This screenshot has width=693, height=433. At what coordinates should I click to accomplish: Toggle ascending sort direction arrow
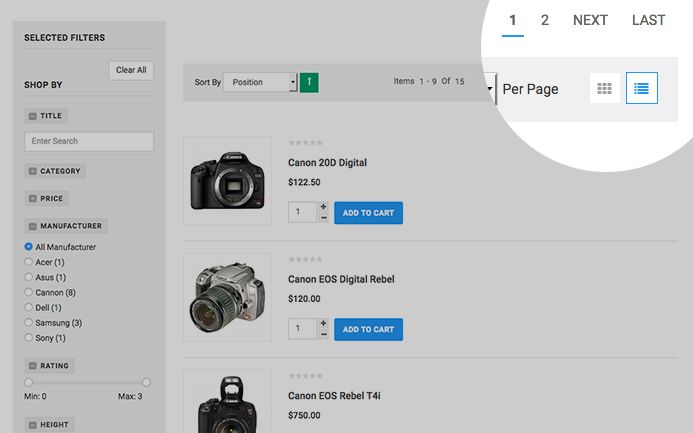tap(309, 82)
